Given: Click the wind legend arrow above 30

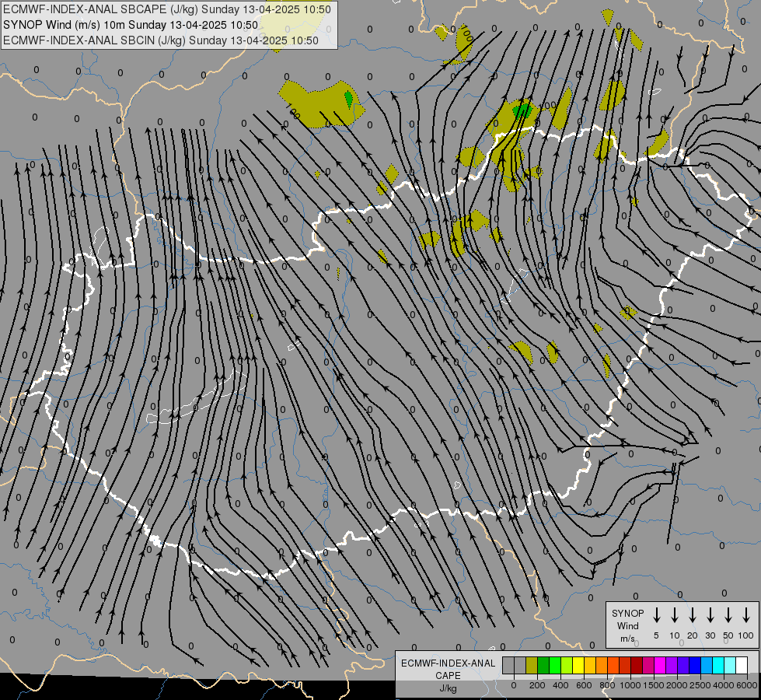Looking at the screenshot, I should [710, 614].
